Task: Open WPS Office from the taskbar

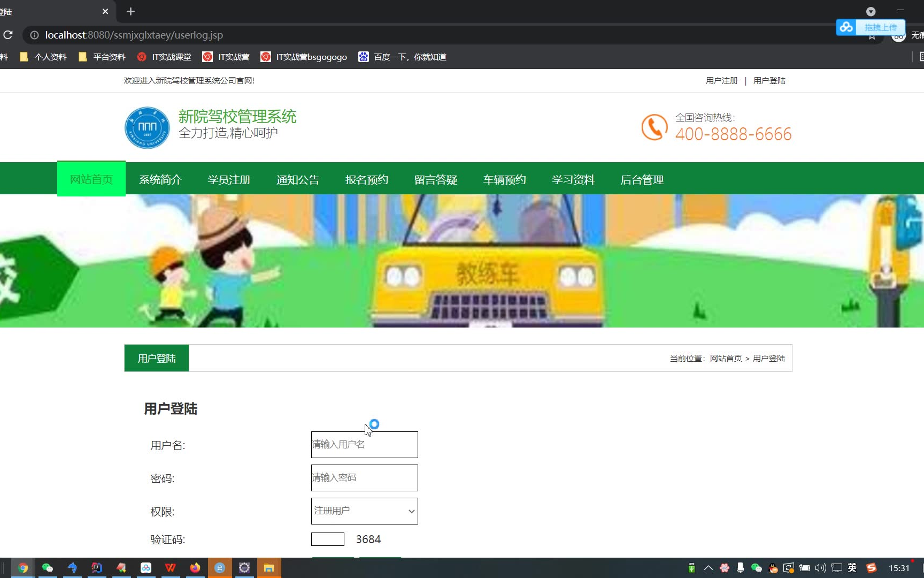Action: [x=171, y=568]
